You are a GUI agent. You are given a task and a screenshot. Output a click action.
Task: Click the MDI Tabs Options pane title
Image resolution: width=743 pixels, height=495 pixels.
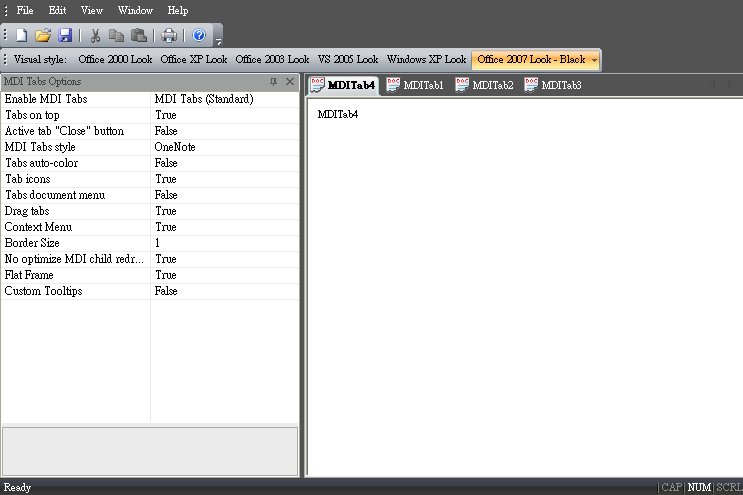pyautogui.click(x=42, y=81)
